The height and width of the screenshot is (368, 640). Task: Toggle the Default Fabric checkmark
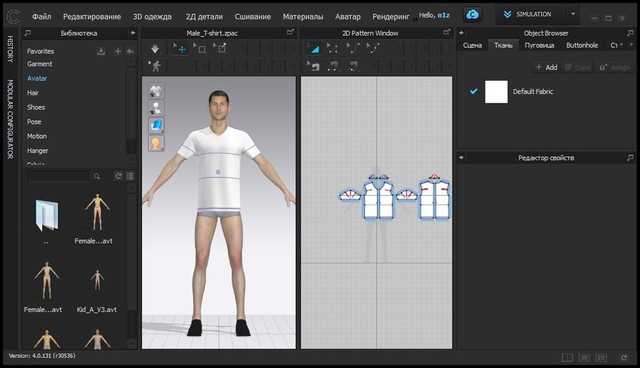coord(473,91)
